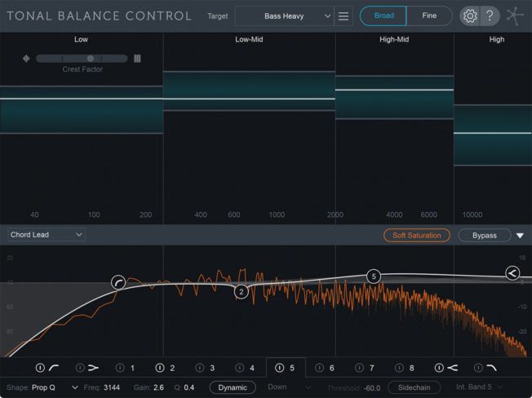Click the help question mark icon
Viewport: 532px width, 398px height.
click(490, 16)
